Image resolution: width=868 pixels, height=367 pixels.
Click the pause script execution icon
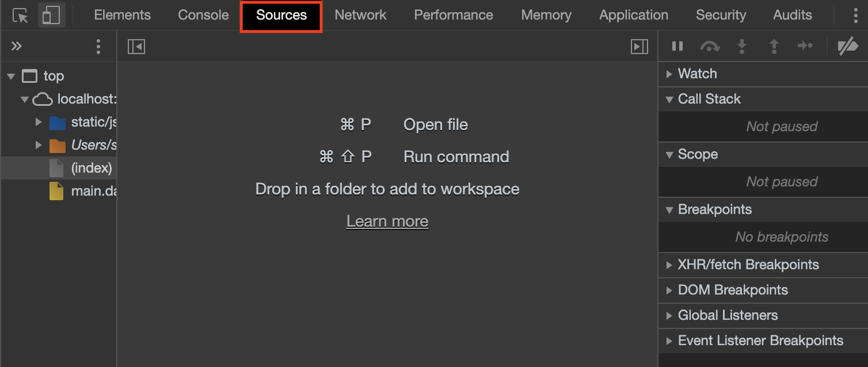point(677,46)
